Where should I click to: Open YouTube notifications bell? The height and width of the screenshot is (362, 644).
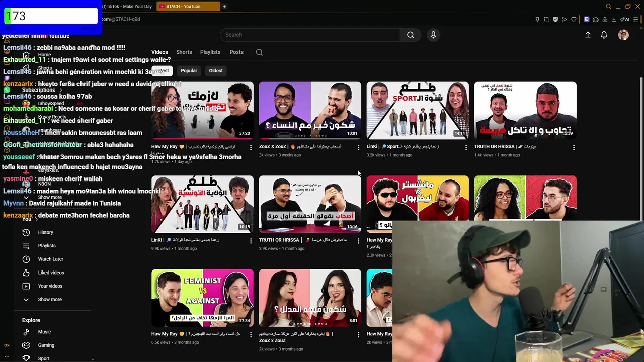604,35
